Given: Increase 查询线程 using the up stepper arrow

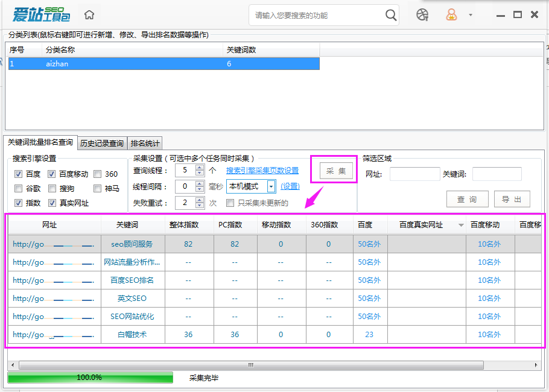Looking at the screenshot, I should (x=199, y=168).
